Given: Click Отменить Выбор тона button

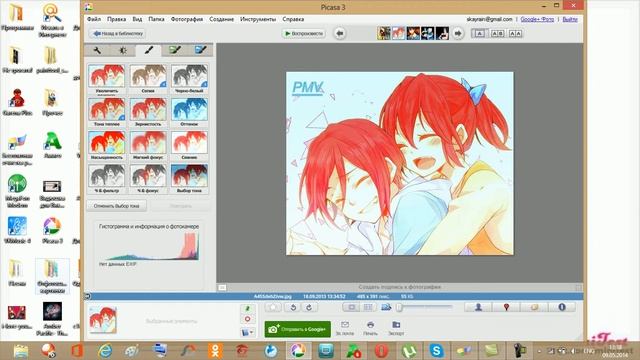Looking at the screenshot, I should tap(117, 206).
